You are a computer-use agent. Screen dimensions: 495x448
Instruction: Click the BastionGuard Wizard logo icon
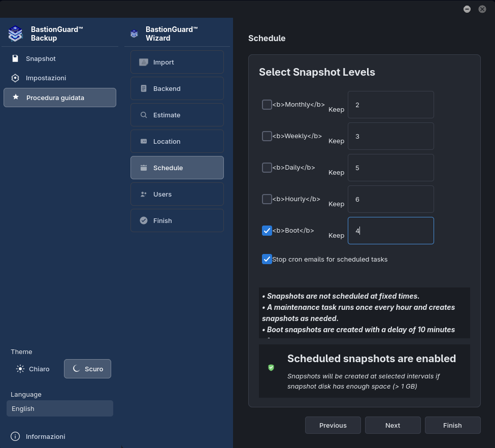pos(134,34)
